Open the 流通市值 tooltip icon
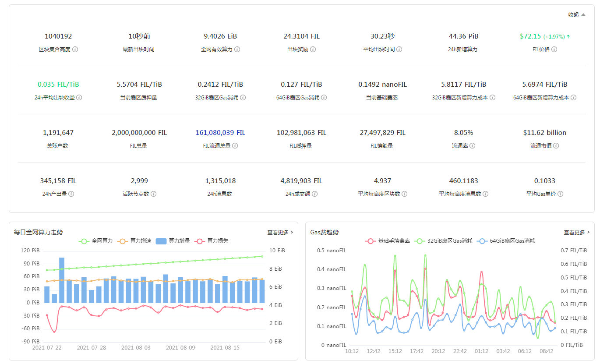The image size is (600, 364). (556, 145)
